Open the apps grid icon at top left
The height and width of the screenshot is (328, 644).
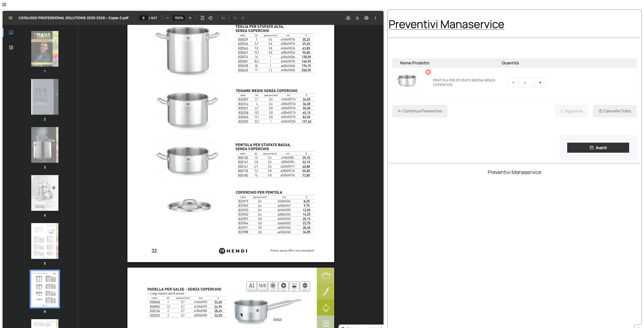pyautogui.click(x=4, y=5)
